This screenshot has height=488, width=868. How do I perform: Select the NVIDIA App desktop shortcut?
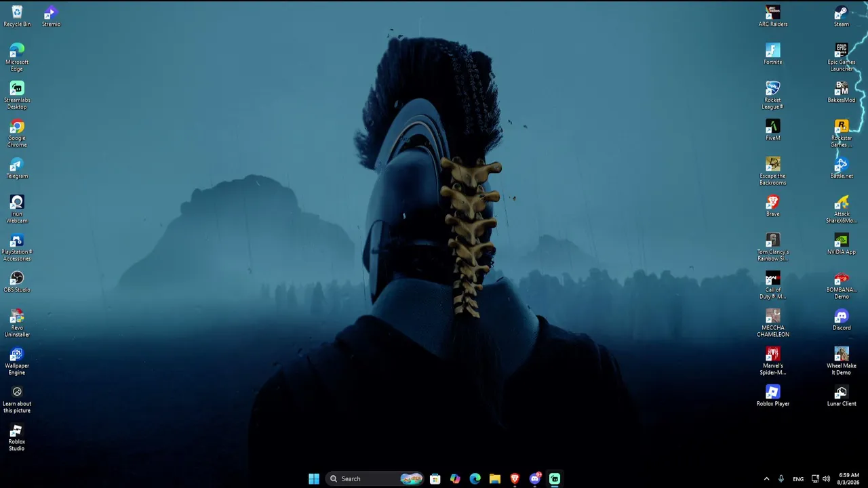842,244
